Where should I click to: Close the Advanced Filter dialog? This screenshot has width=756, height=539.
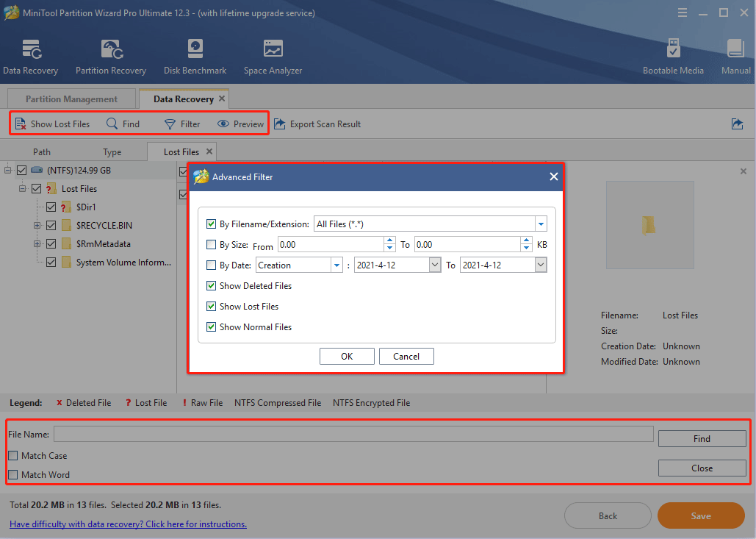[553, 176]
